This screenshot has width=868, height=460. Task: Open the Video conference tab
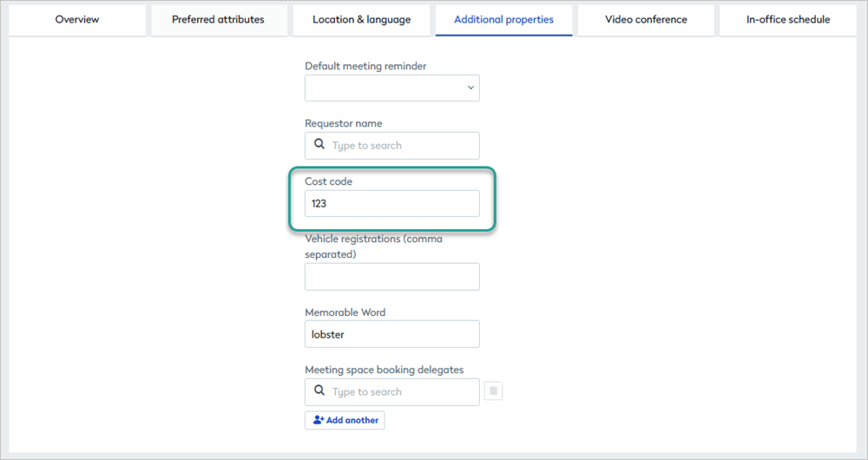646,20
